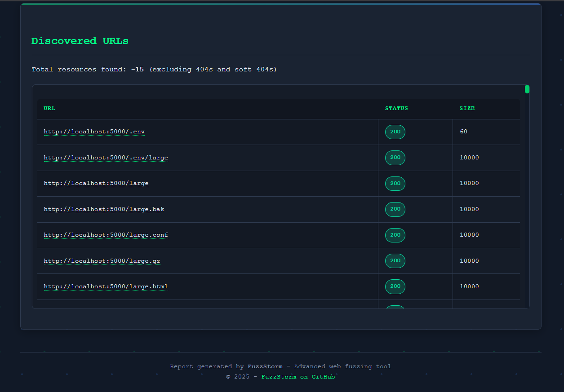This screenshot has height=392, width=564.
Task: Click size 10000 in large.conf row
Action: click(469, 235)
